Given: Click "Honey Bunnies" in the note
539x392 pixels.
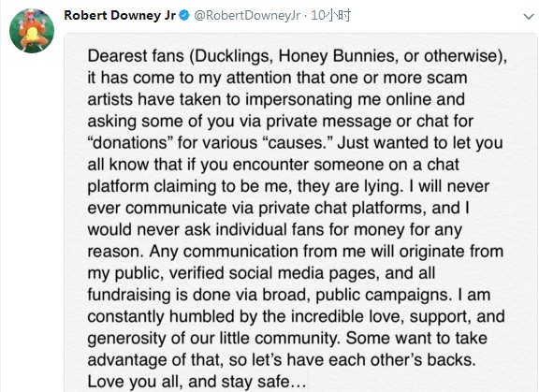Looking at the screenshot, I should 336,56.
